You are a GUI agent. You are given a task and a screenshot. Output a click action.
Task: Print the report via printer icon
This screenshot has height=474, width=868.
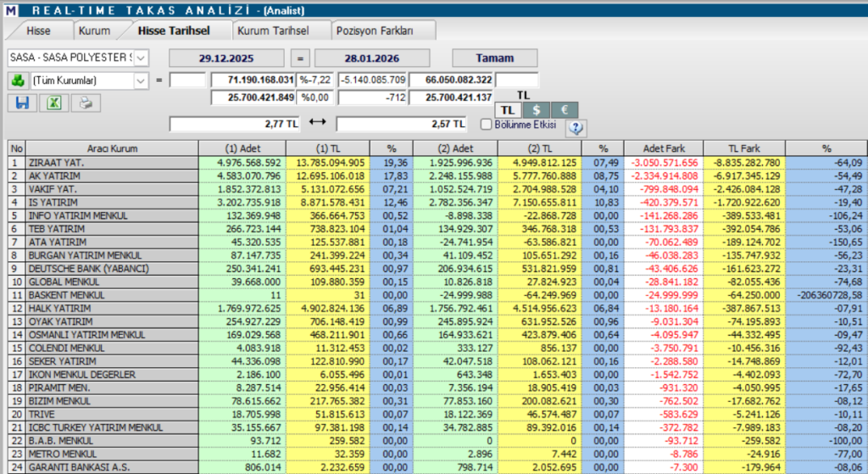coord(83,103)
